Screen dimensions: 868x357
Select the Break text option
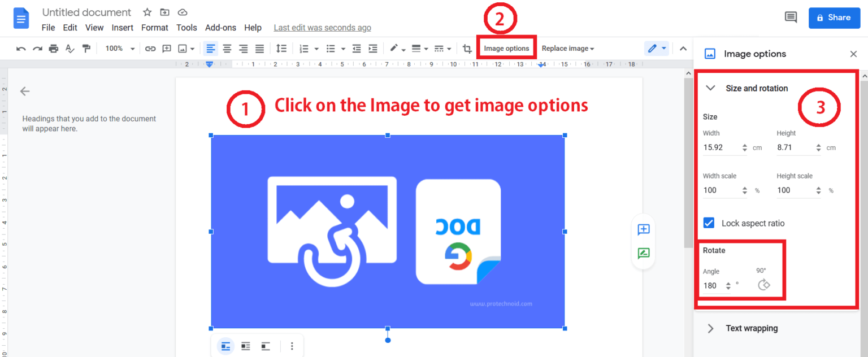click(x=265, y=346)
